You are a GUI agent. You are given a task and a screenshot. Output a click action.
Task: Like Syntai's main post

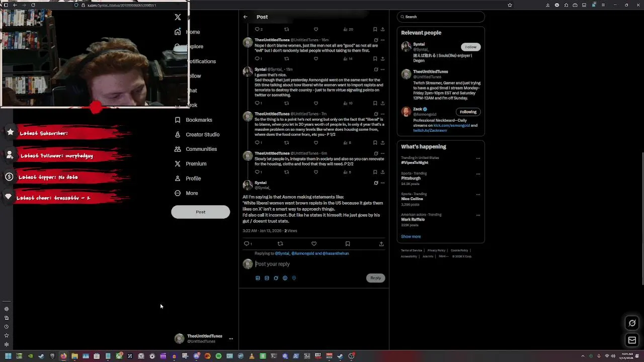coord(314,244)
